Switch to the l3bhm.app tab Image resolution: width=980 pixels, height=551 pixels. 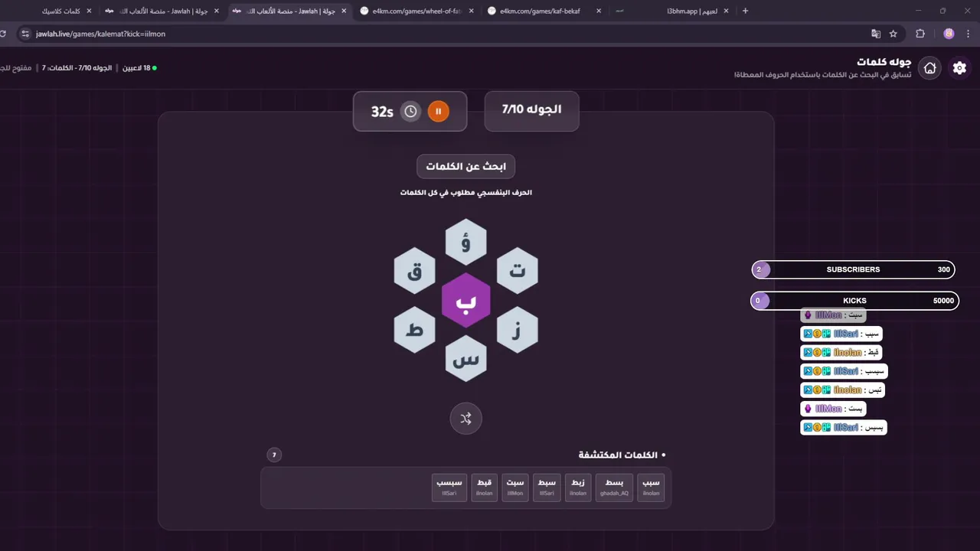pos(674,11)
